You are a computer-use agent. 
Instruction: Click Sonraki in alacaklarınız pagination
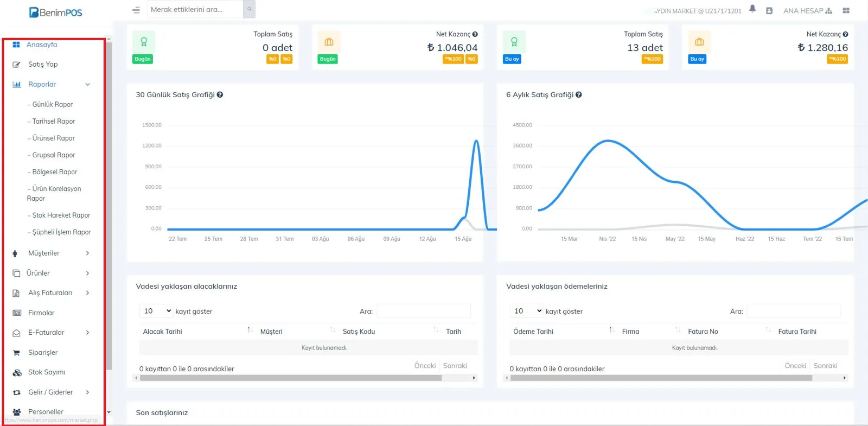[x=455, y=366]
